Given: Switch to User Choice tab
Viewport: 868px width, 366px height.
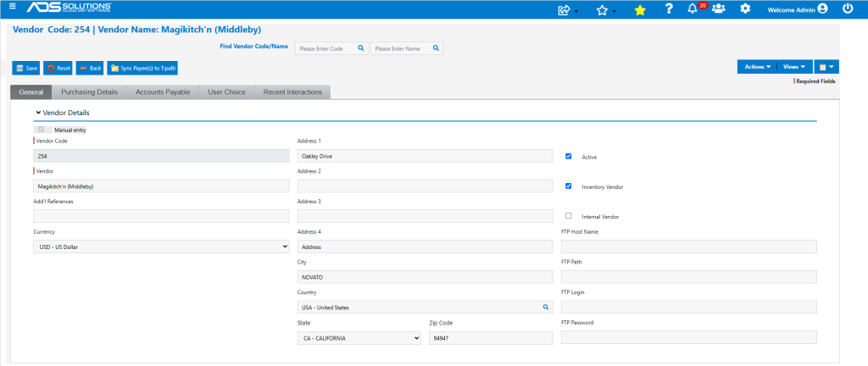Looking at the screenshot, I should 226,92.
